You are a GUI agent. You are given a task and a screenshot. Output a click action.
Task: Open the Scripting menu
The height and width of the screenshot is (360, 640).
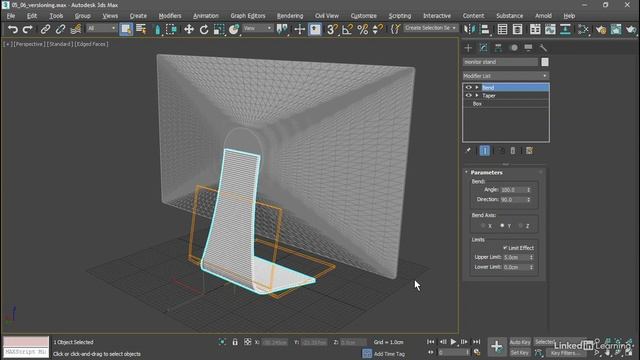point(400,16)
